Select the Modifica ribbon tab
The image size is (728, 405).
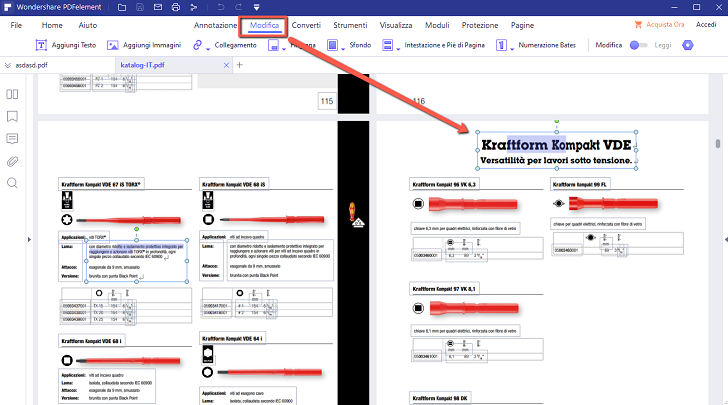264,26
